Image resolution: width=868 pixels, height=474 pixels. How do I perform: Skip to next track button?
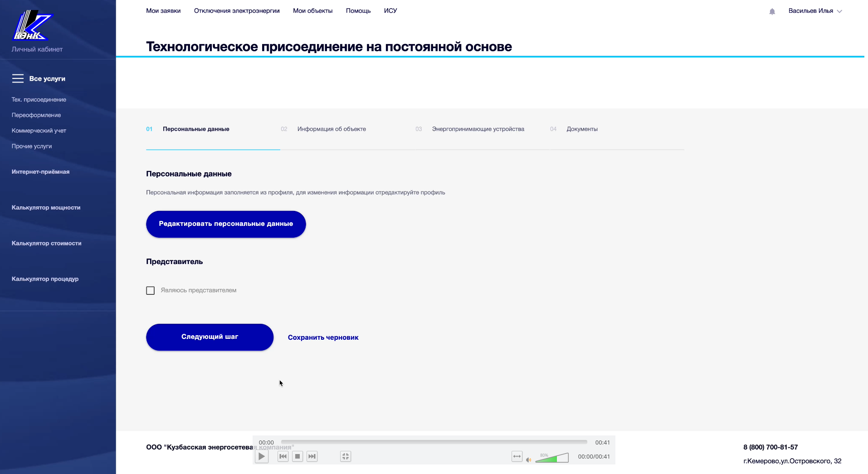click(312, 456)
